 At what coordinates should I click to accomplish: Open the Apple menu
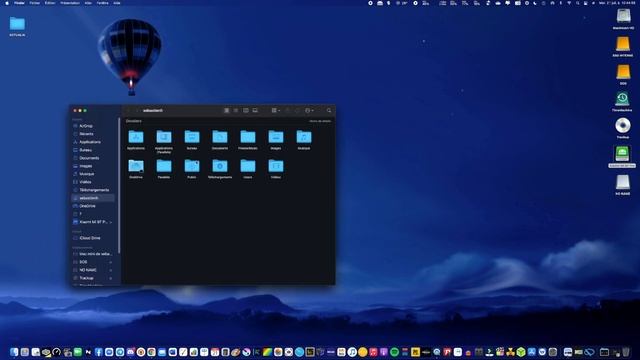(x=7, y=3)
